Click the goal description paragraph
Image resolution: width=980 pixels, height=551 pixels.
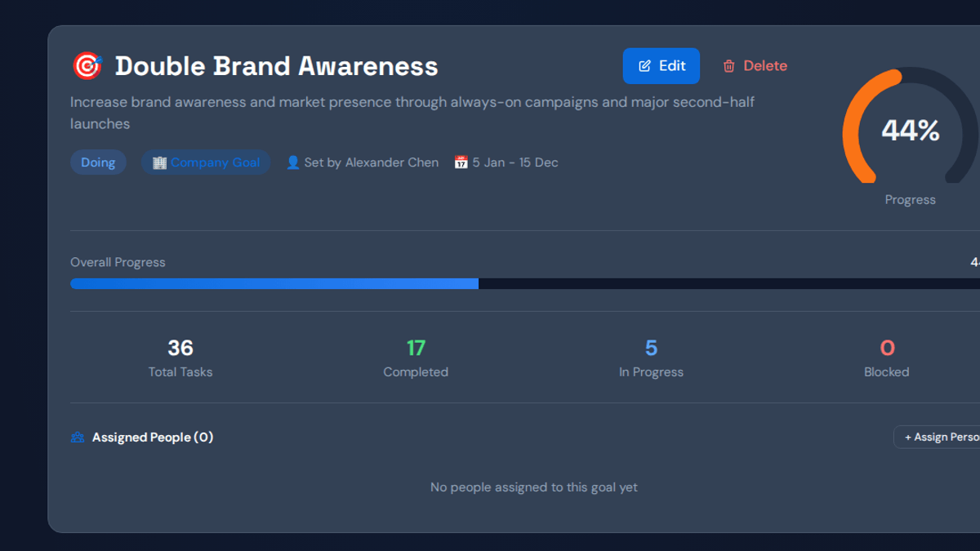[x=412, y=113]
